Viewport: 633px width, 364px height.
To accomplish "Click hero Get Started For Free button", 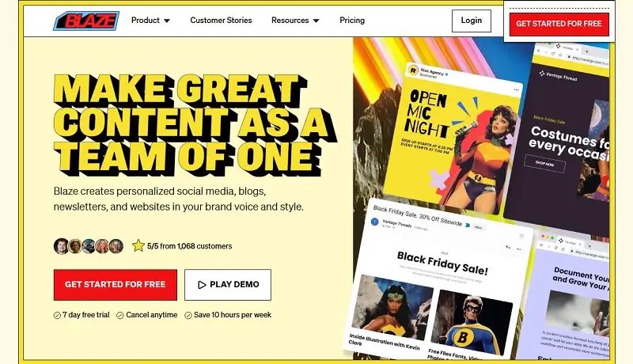I will pos(116,285).
